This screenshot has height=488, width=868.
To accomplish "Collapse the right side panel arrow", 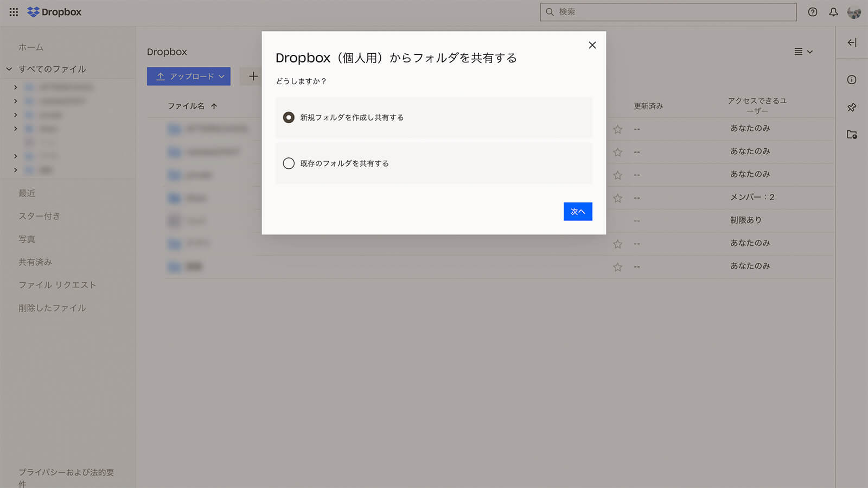I will tap(852, 42).
